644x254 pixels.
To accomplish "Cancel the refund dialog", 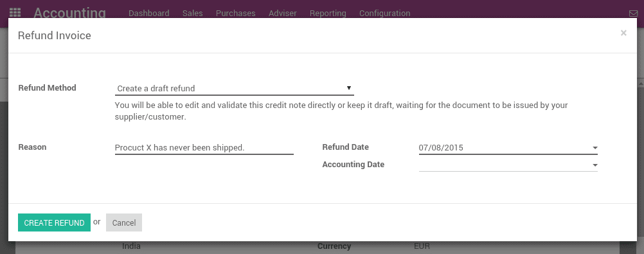I will pyautogui.click(x=124, y=222).
